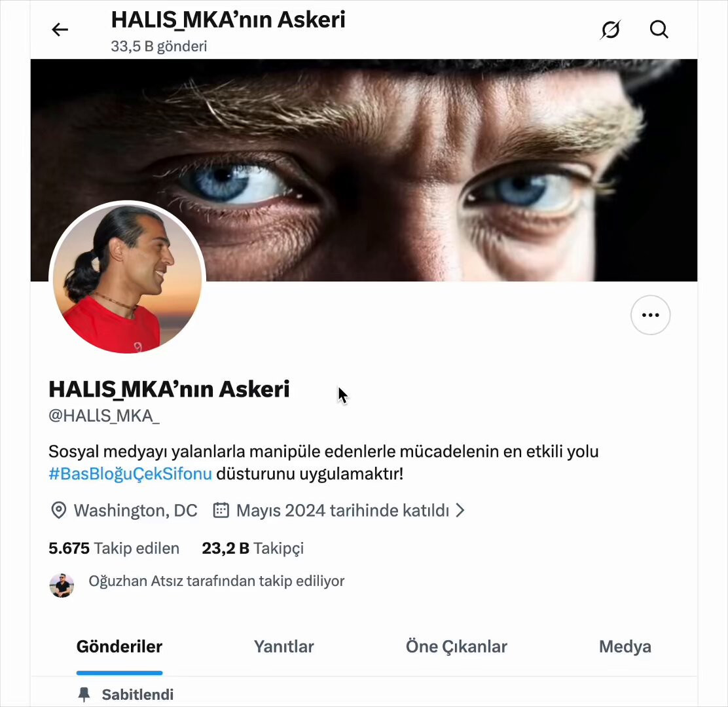Click the pin icon next to Sabitlendi
The width and height of the screenshot is (728, 707).
click(84, 695)
